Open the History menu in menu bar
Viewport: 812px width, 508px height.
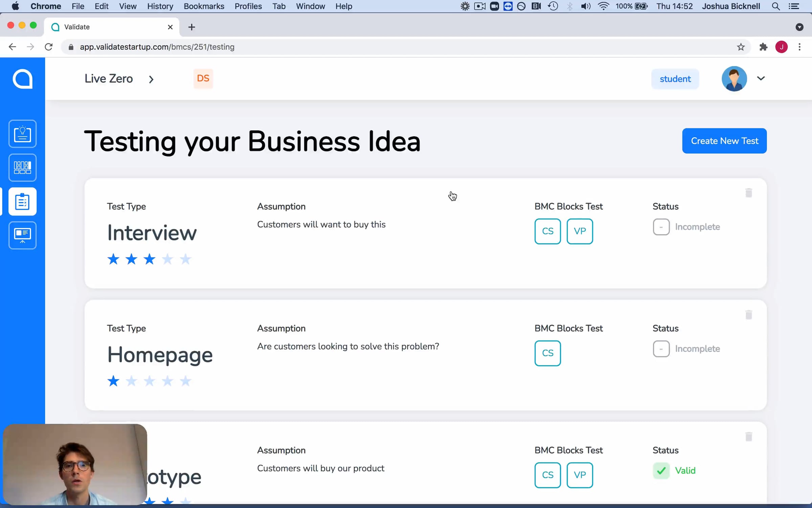160,6
